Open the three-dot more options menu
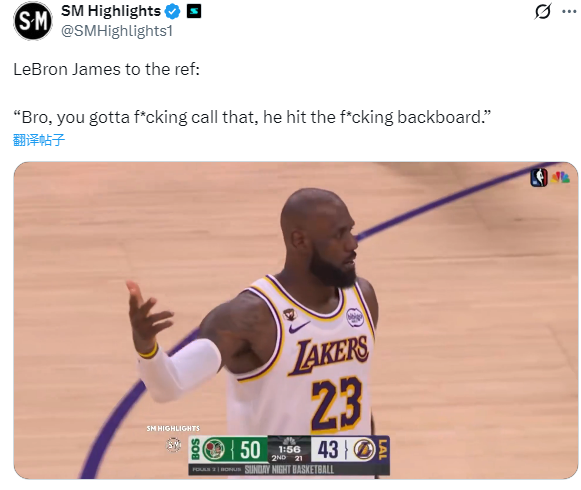The width and height of the screenshot is (581, 490). [569, 11]
